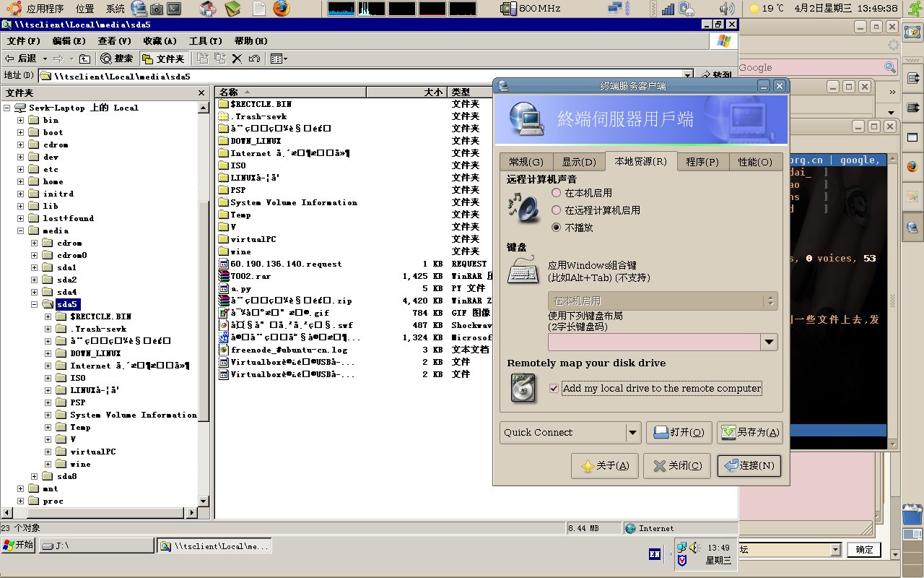Click the terminal server client icon in side panel
The image size is (924, 578).
(x=912, y=228)
